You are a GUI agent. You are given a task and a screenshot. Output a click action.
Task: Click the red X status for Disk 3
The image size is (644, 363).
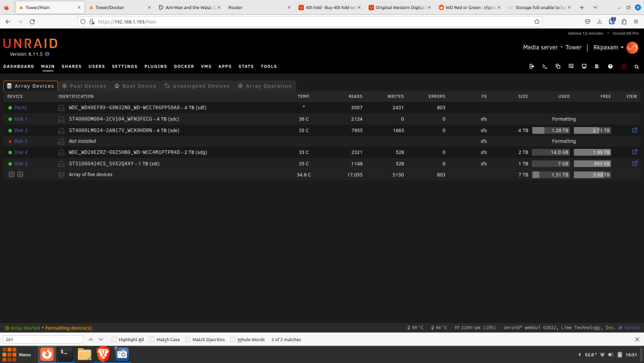(10, 141)
